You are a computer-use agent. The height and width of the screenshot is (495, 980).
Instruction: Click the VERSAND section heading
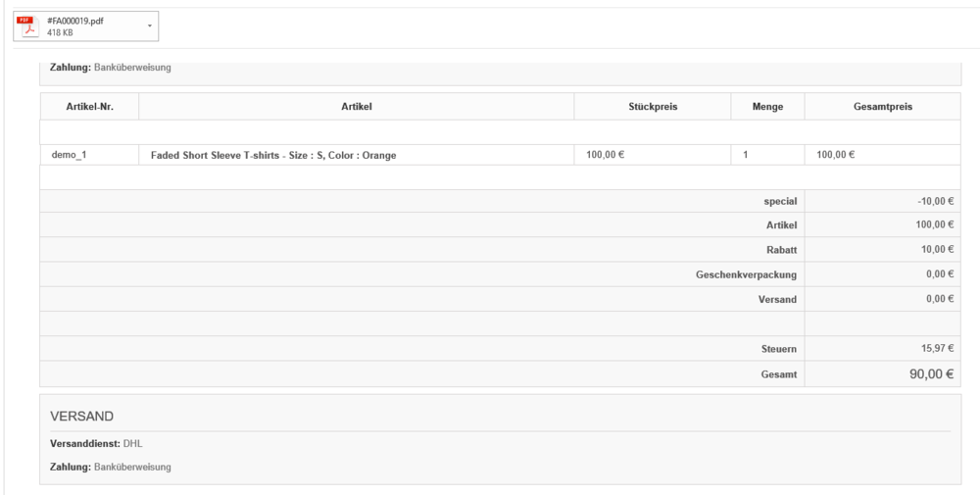pyautogui.click(x=82, y=417)
